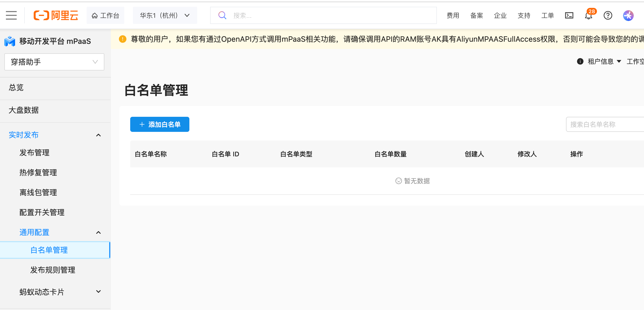644x310 pixels.
Task: Open the 华东1（杭州）region dropdown
Action: click(165, 15)
